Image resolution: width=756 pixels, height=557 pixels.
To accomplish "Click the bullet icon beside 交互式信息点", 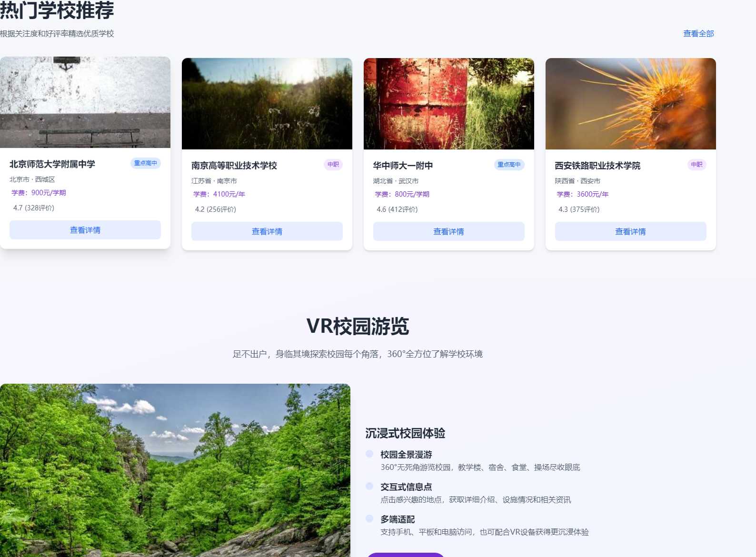I will point(369,486).
